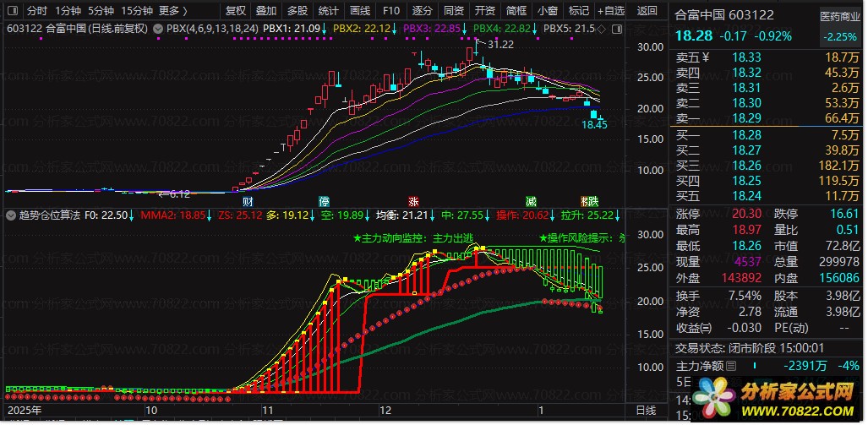Add stock to 自选 watchlist

tap(611, 10)
